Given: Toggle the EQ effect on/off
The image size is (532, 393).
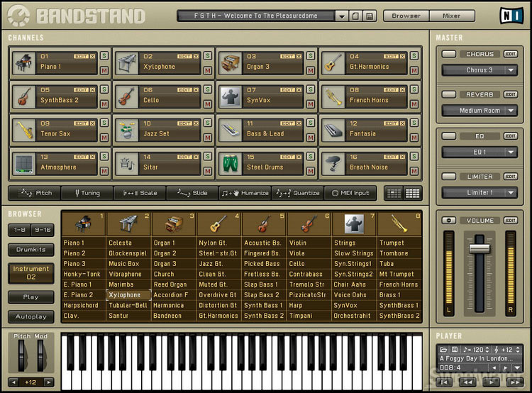Looking at the screenshot, I should [x=449, y=136].
